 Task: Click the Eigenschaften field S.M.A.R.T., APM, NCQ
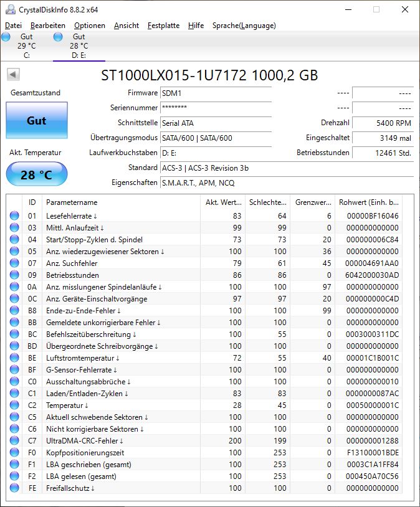pos(287,183)
